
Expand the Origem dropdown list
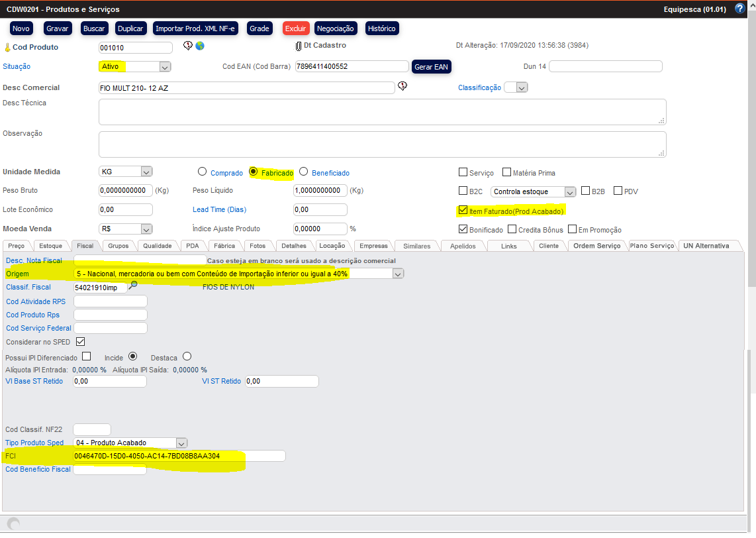click(x=398, y=274)
